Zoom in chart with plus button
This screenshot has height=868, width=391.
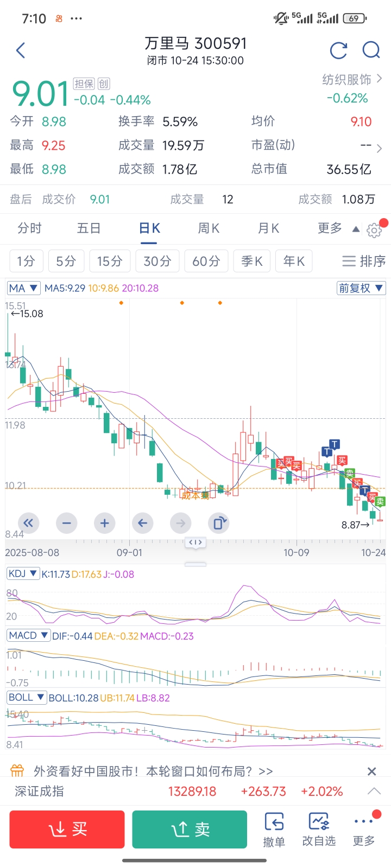coord(105,523)
